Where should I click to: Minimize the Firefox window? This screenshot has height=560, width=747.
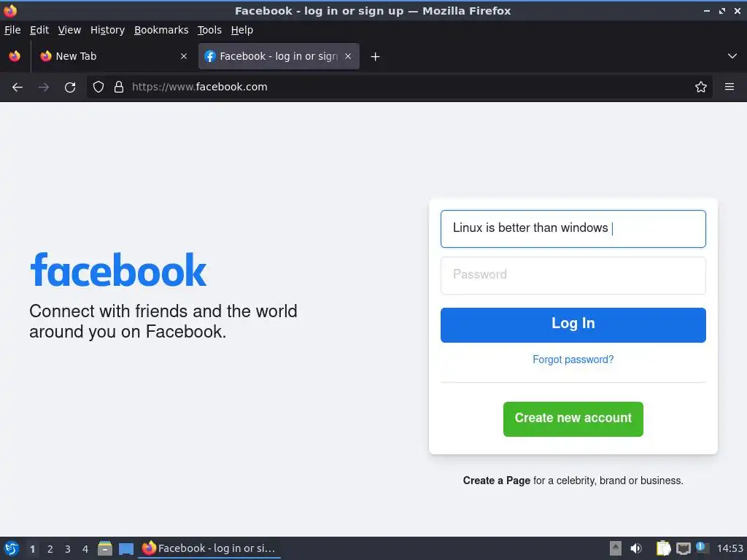(706, 10)
